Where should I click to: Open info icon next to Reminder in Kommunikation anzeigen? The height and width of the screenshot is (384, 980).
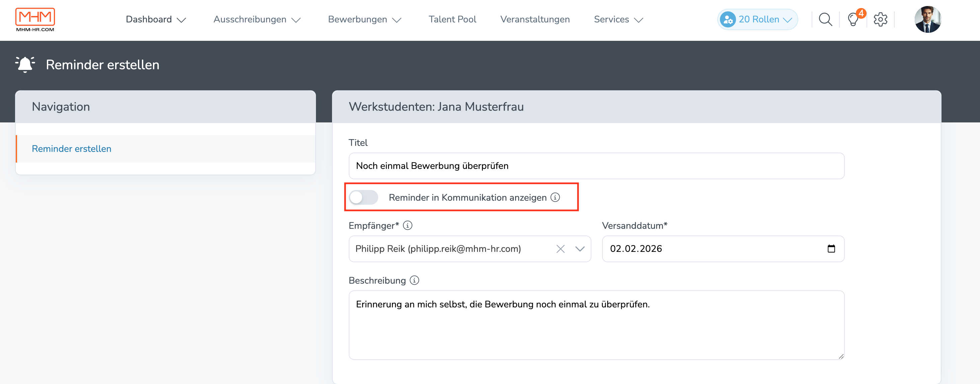click(x=556, y=198)
